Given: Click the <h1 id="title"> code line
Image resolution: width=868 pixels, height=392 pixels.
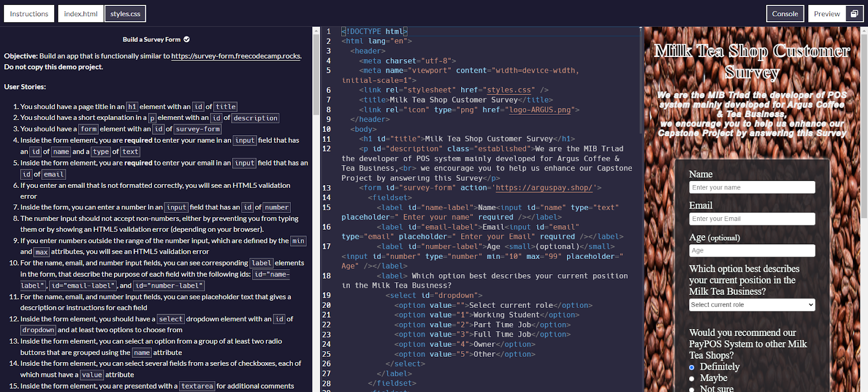Looking at the screenshot, I should [x=467, y=139].
